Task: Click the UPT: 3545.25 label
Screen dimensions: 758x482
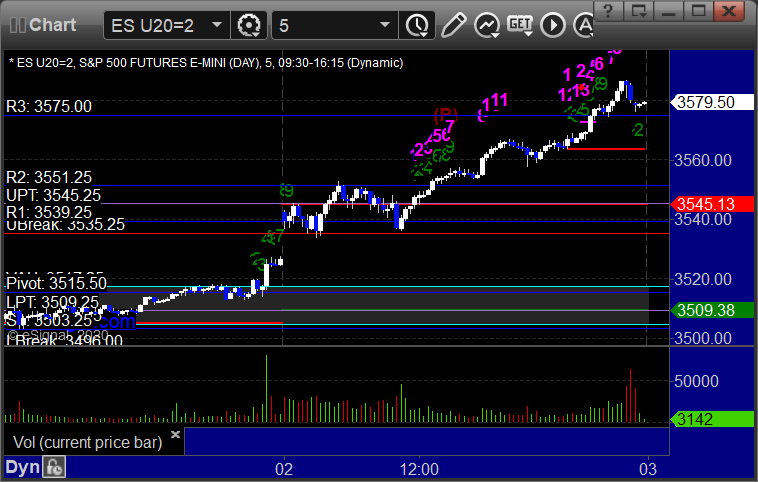Action: [x=53, y=195]
